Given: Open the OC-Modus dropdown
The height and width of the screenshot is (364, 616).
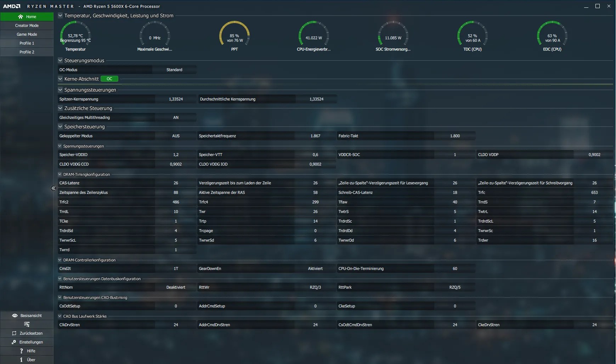Looking at the screenshot, I should click(x=174, y=70).
